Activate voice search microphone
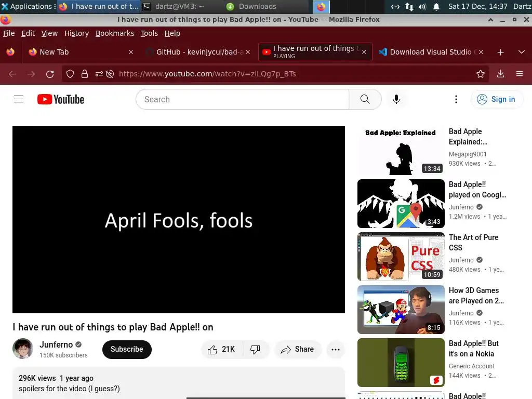532x399 pixels. [396, 99]
